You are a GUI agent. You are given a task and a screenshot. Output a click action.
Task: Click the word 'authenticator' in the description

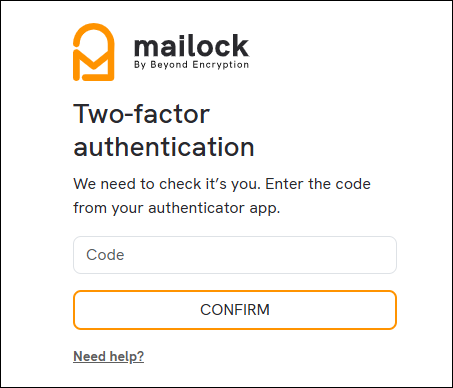[x=197, y=208]
